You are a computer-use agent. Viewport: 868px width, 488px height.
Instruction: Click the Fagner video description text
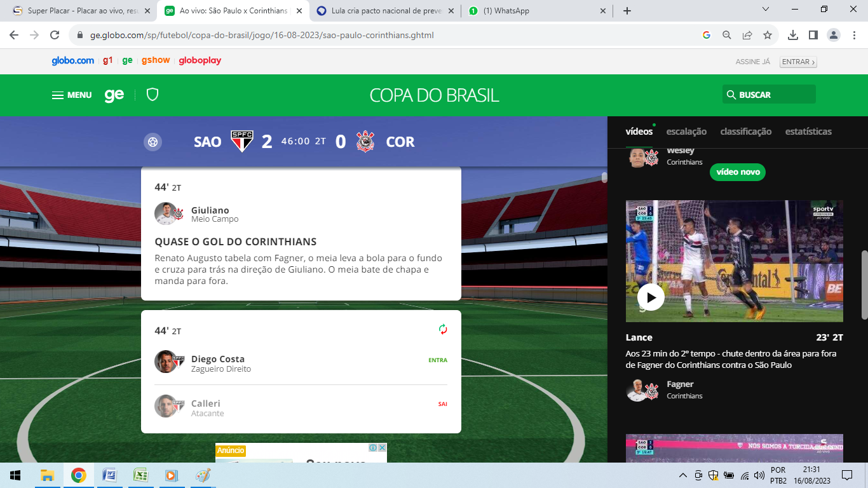731,360
